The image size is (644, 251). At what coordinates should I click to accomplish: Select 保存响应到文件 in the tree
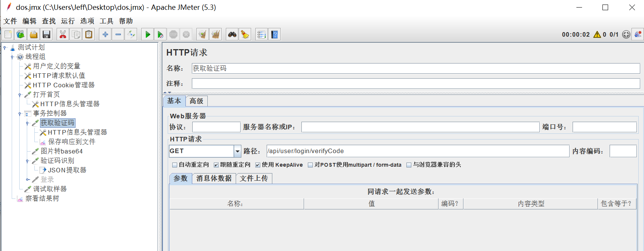(71, 142)
